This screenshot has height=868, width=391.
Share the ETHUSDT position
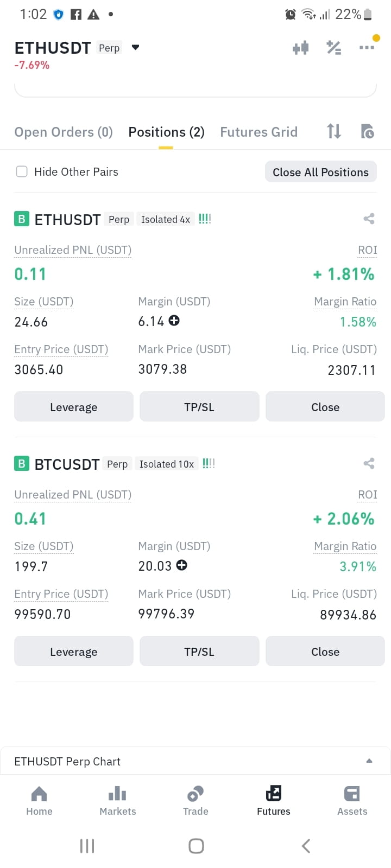(369, 219)
